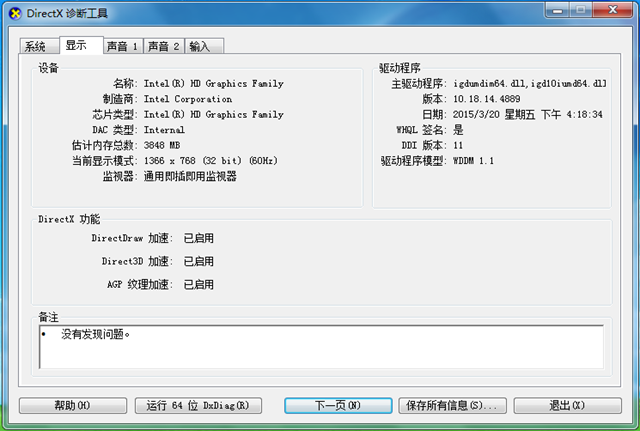Click inside the 备注 notes text box
The image size is (640, 431).
pos(320,346)
